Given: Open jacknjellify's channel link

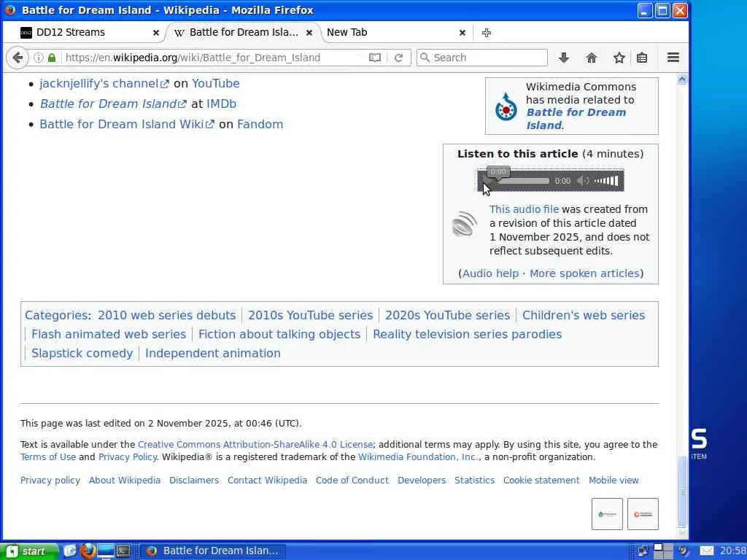Looking at the screenshot, I should click(x=104, y=83).
